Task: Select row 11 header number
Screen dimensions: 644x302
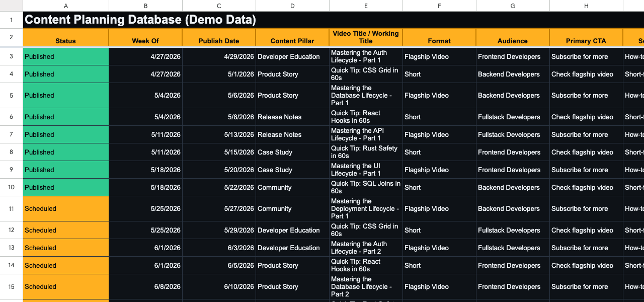Action: [x=11, y=208]
